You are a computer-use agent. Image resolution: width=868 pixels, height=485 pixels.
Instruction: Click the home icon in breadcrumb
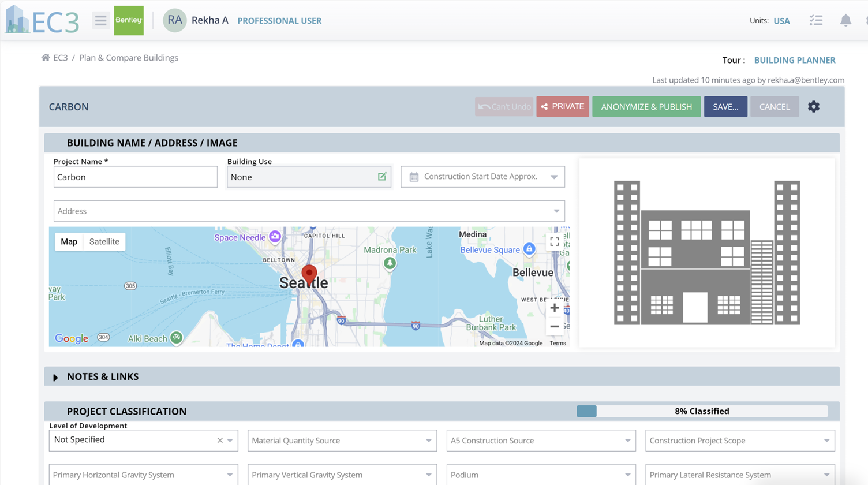point(46,58)
